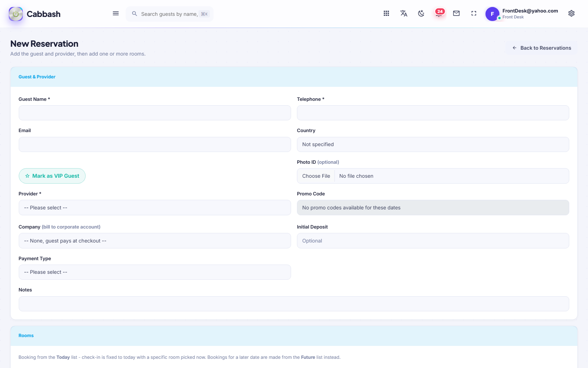Click the Telephone input field
588x368 pixels.
point(433,113)
